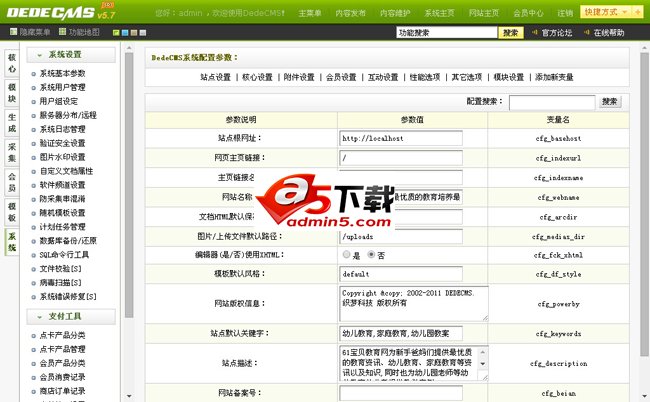Open the 核心设置 config tab

(x=257, y=77)
